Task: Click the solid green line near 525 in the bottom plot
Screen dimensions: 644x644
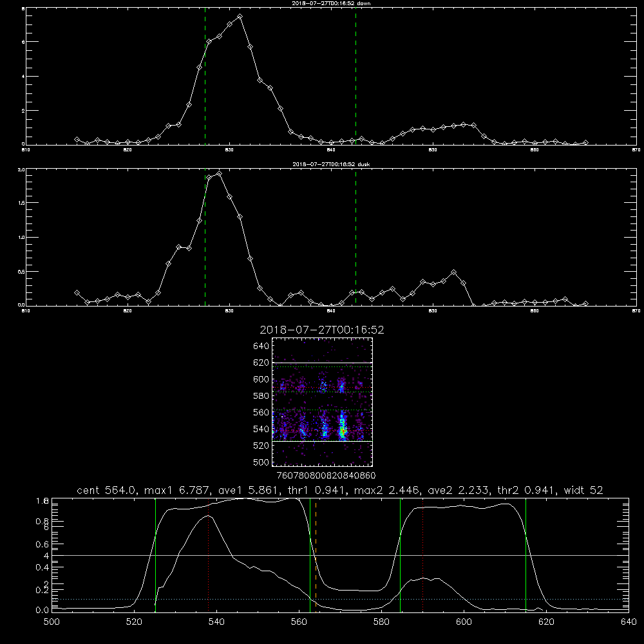Action: pyautogui.click(x=155, y=555)
